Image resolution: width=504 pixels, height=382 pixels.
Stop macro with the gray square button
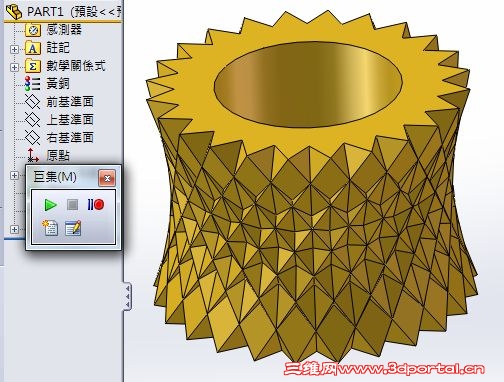click(72, 205)
